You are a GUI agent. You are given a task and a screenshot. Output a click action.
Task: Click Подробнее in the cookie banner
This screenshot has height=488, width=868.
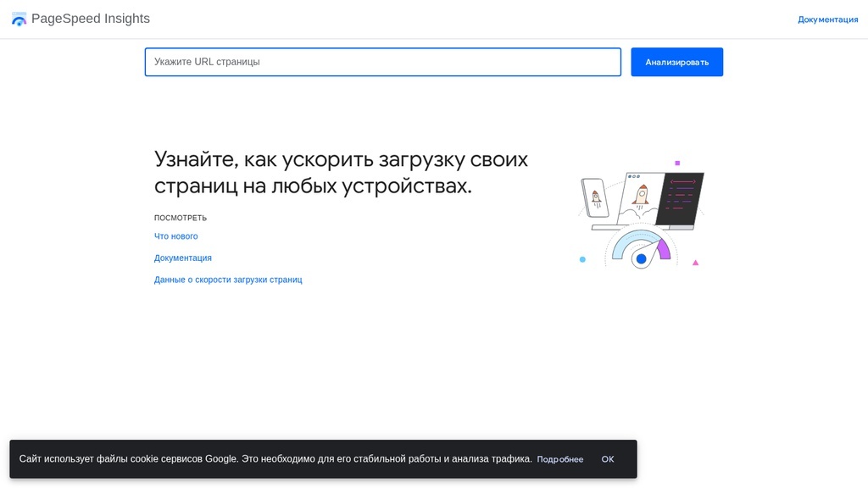[559, 459]
